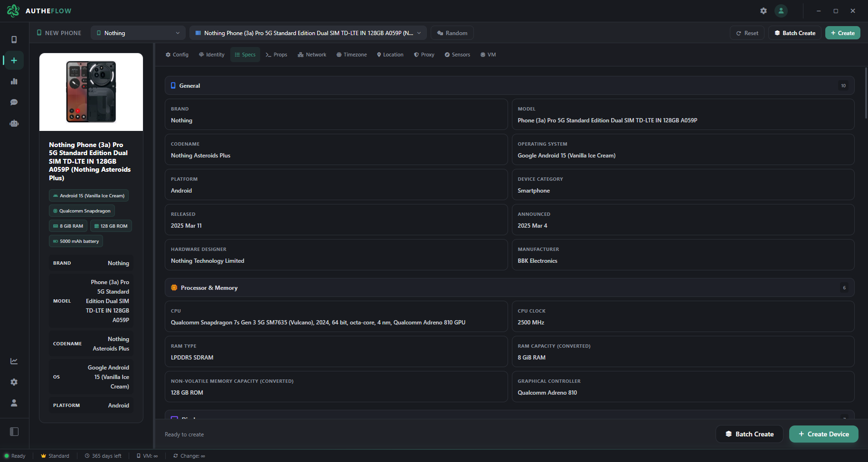This screenshot has width=868, height=462.
Task: Open the user profile icon in sidebar
Action: [x=14, y=403]
